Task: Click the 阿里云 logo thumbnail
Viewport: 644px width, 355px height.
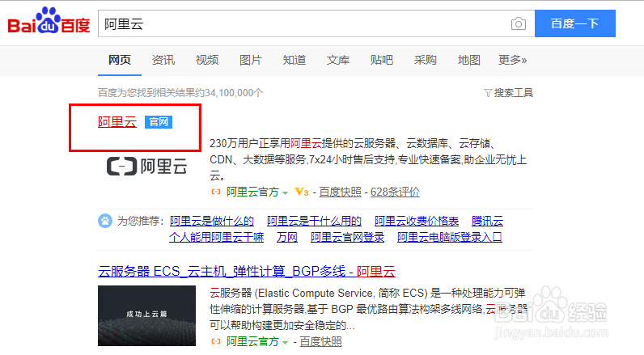Action: coord(146,167)
